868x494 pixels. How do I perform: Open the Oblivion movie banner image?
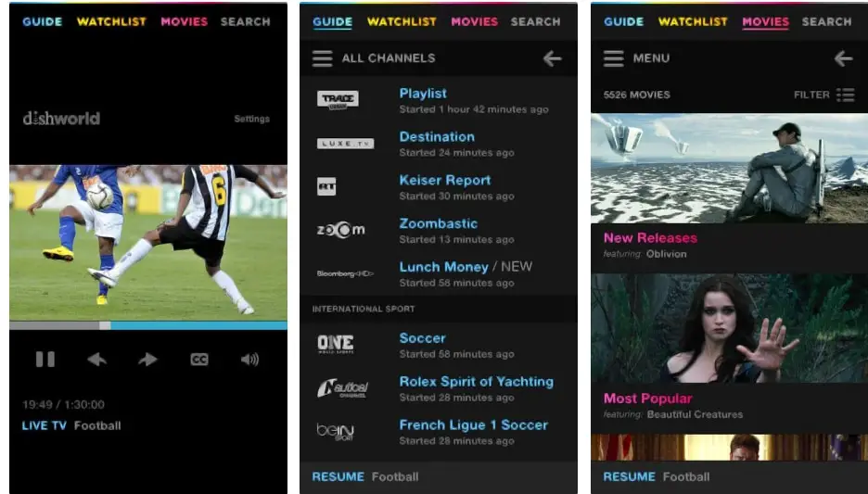[730, 168]
